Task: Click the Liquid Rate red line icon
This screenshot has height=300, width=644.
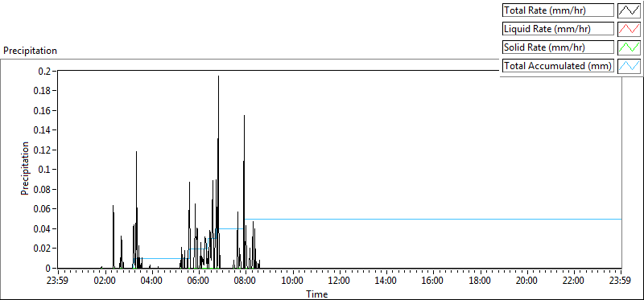Action: [x=630, y=29]
